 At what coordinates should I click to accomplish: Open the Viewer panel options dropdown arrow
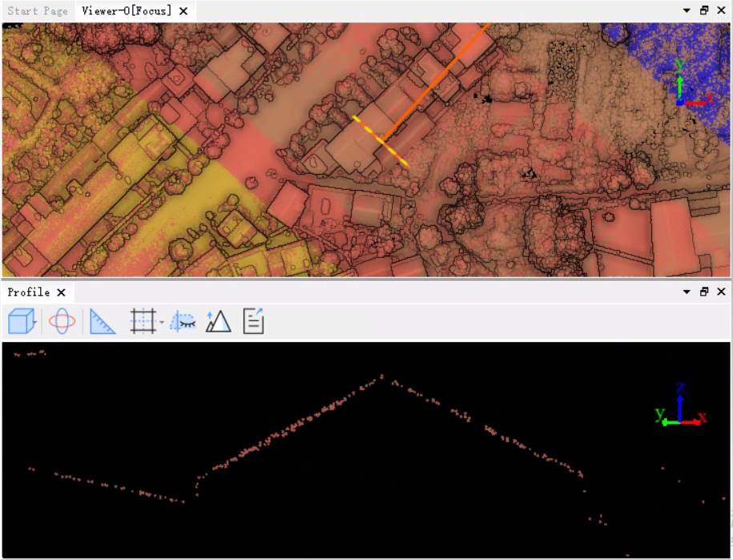pyautogui.click(x=687, y=11)
